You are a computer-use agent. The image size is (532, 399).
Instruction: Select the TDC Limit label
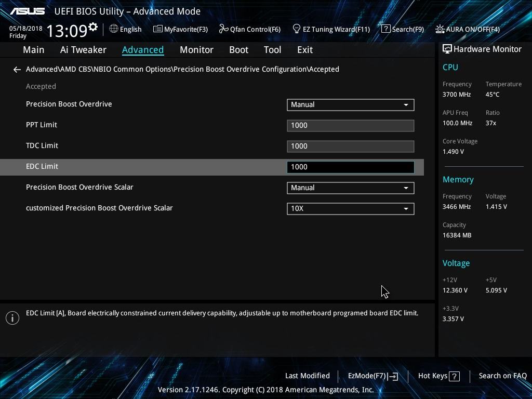point(42,145)
